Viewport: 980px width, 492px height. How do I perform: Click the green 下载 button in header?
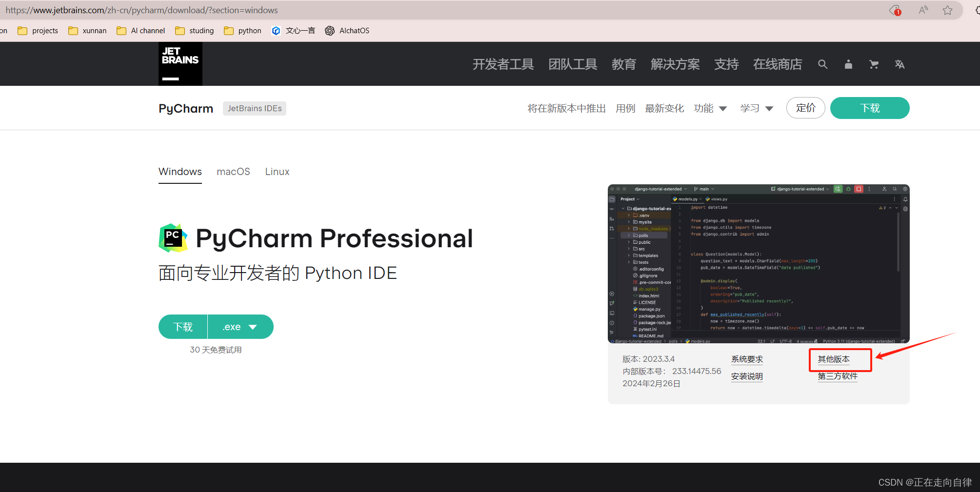(869, 108)
